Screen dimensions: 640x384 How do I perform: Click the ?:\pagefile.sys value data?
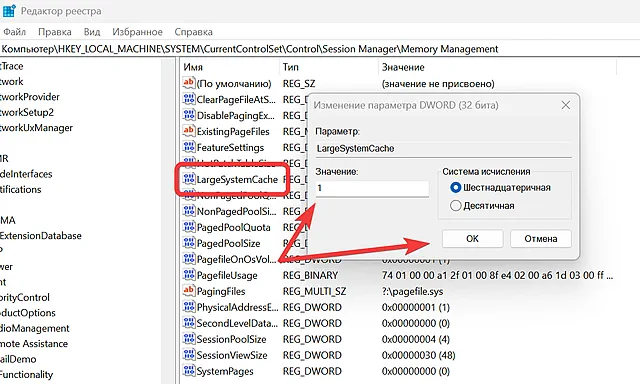pos(412,291)
